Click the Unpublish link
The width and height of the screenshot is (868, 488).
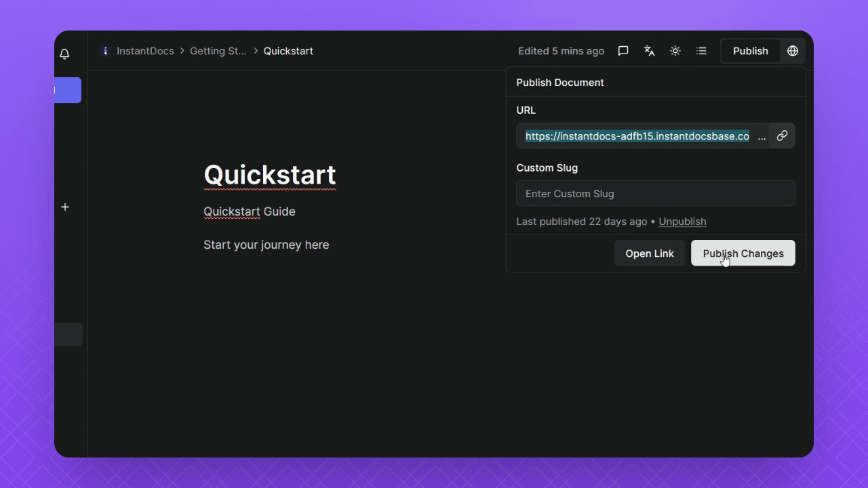pos(682,222)
